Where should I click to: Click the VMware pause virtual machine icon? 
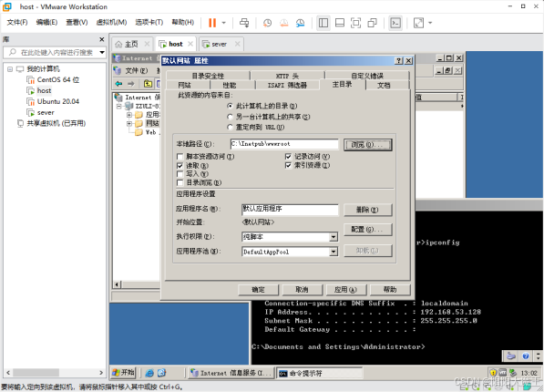[212, 23]
